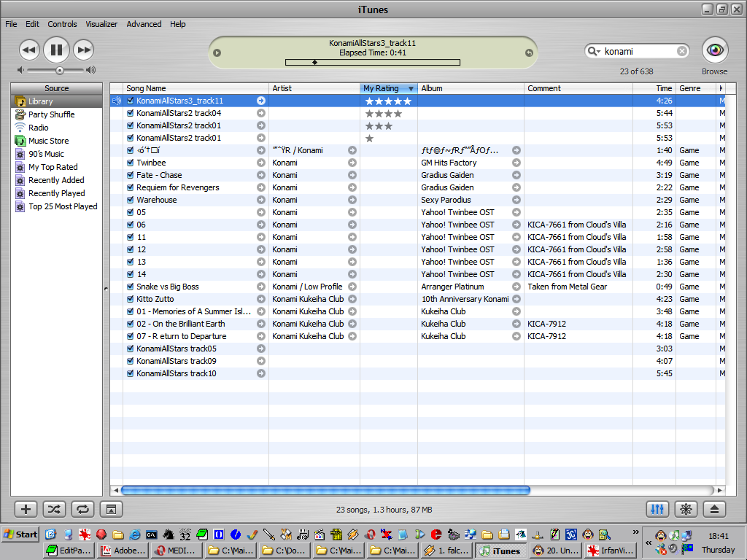The image size is (747, 560).
Task: Open My Top Rated playlist
Action: (53, 167)
